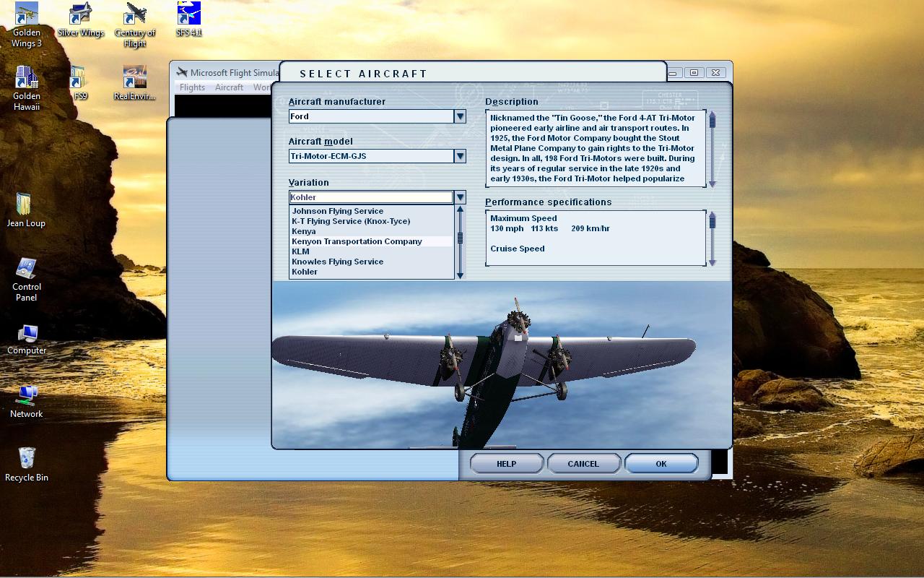The image size is (924, 578).
Task: Click Variation input field showing Kohler
Action: click(x=371, y=197)
